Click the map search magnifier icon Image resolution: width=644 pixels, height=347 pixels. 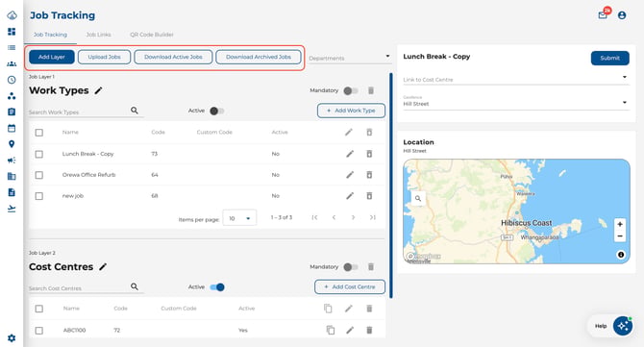coord(418,198)
